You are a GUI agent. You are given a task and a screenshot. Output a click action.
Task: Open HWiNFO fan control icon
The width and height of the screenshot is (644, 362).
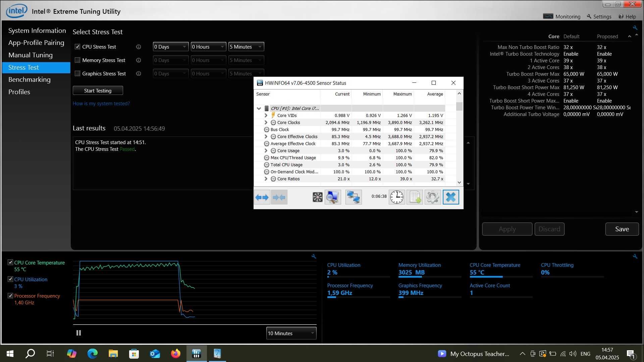[x=317, y=197]
